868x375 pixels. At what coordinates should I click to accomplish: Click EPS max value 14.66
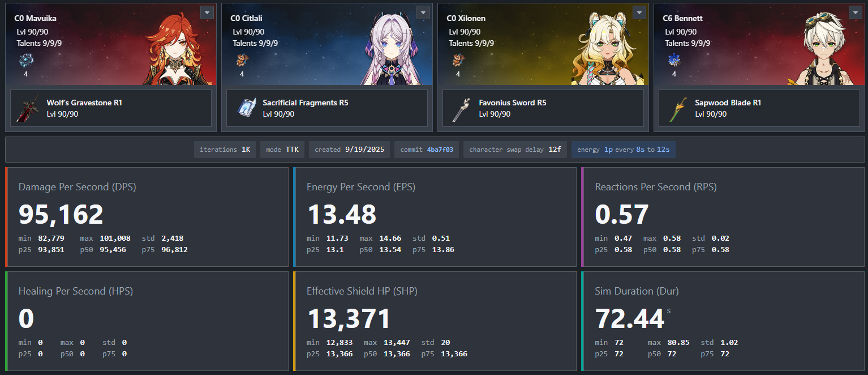tap(390, 238)
